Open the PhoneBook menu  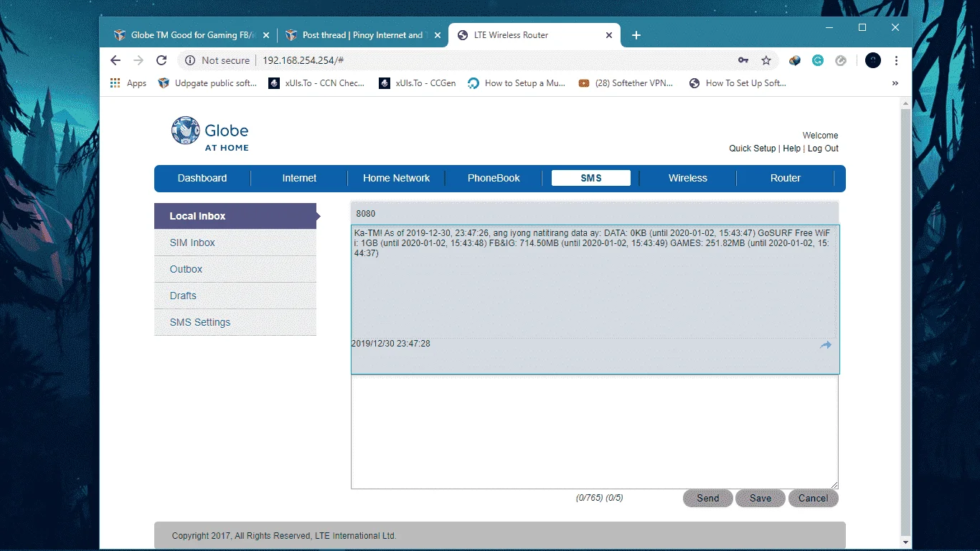pos(494,178)
